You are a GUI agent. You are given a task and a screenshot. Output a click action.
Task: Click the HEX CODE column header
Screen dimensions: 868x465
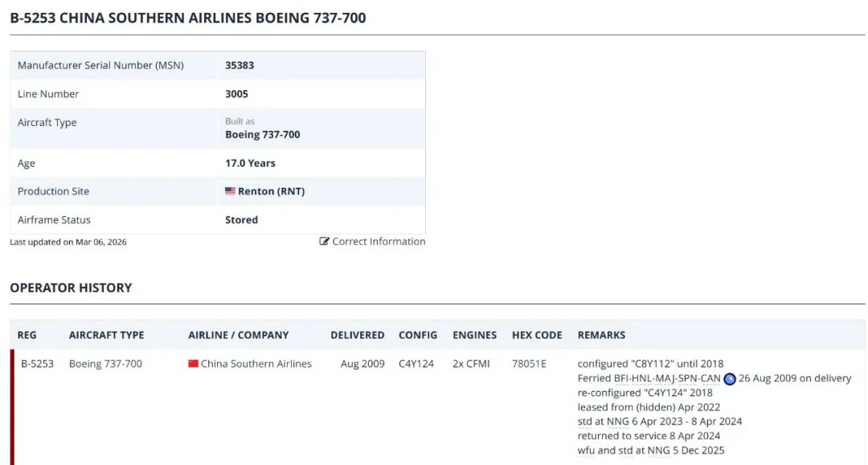coord(536,335)
